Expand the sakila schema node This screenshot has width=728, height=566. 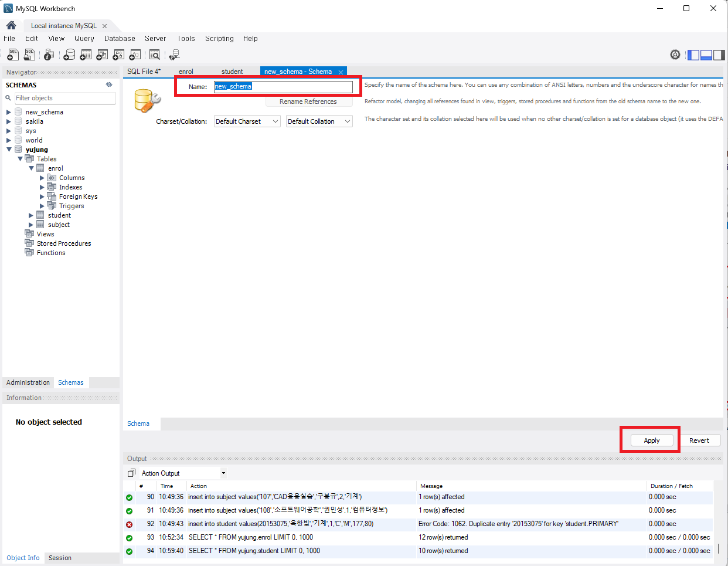(x=9, y=121)
